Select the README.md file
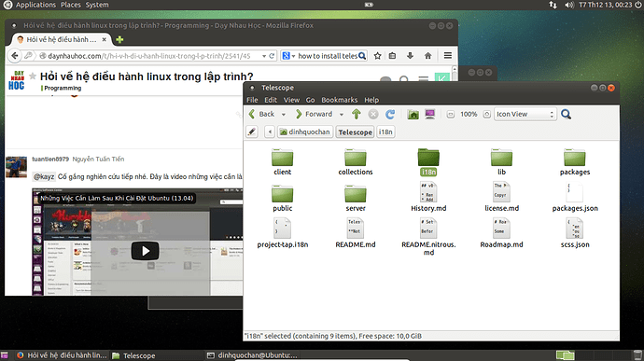The height and width of the screenshot is (361, 644). (356, 233)
